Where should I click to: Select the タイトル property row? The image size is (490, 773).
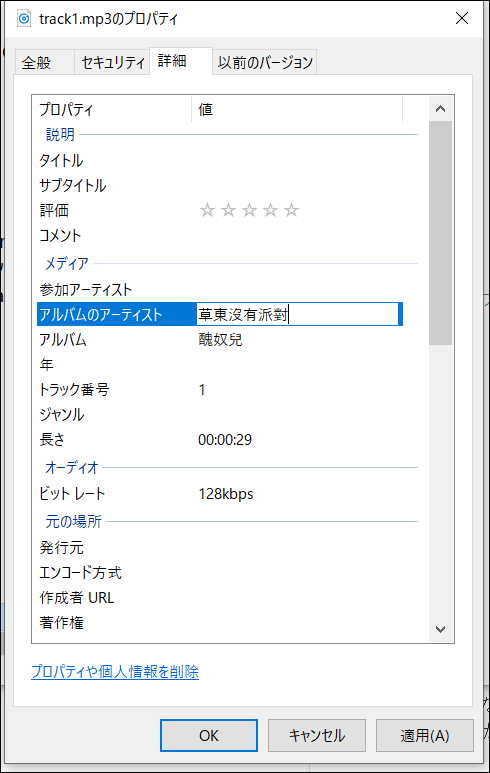click(x=220, y=160)
